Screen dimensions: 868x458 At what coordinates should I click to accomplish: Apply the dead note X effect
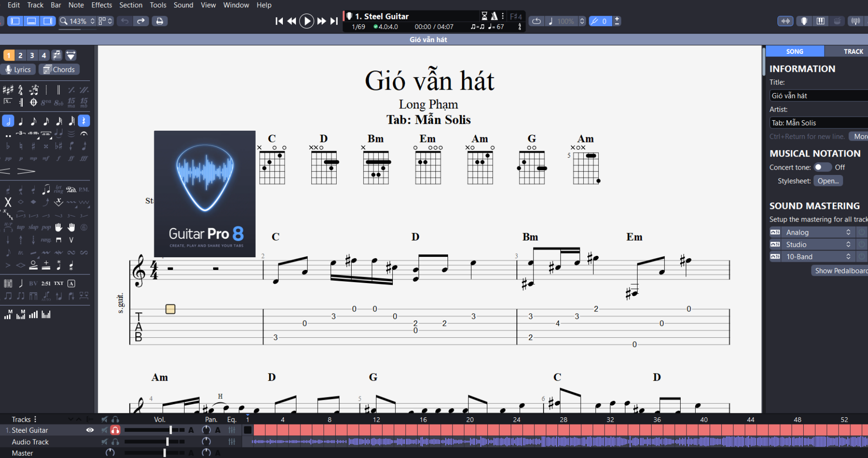click(8, 202)
